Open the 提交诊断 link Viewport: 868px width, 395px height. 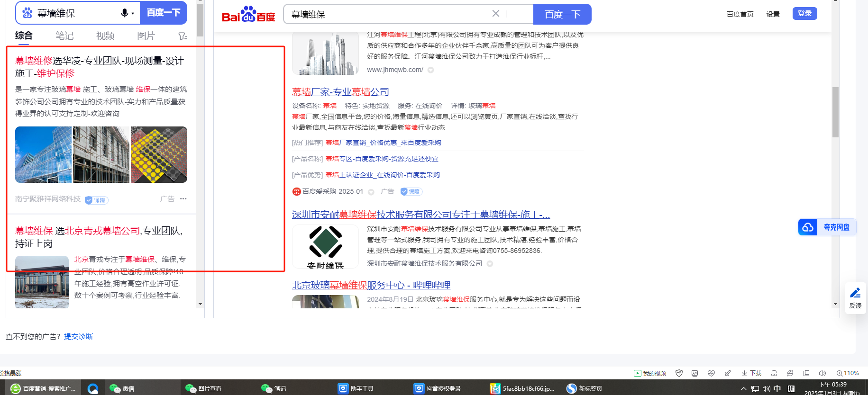pyautogui.click(x=78, y=336)
